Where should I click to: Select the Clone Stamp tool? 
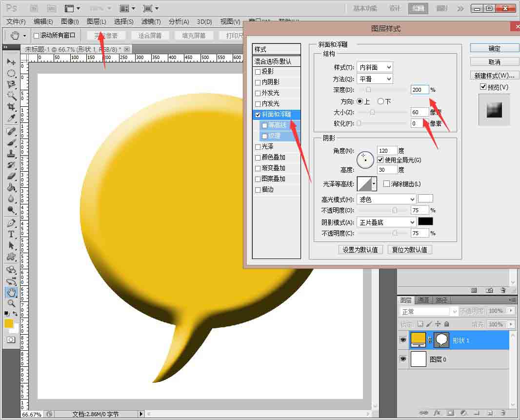(x=11, y=154)
